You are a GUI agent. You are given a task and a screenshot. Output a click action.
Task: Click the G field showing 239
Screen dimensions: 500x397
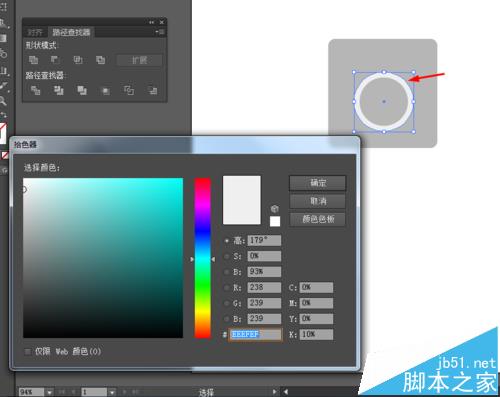(x=264, y=303)
